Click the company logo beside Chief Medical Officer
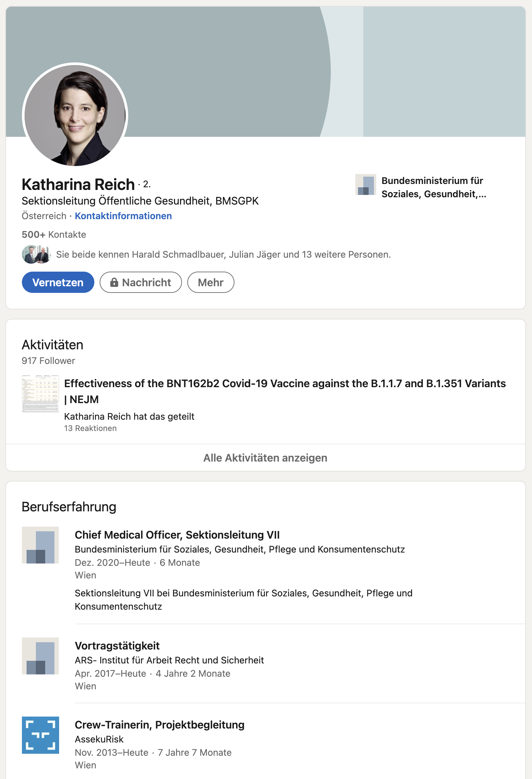Image resolution: width=532 pixels, height=779 pixels. click(x=40, y=545)
